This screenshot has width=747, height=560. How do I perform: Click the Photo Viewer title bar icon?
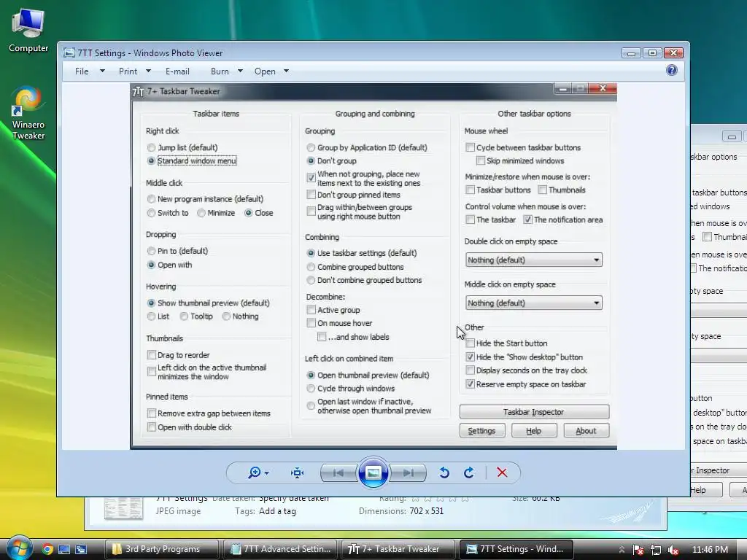coord(69,52)
